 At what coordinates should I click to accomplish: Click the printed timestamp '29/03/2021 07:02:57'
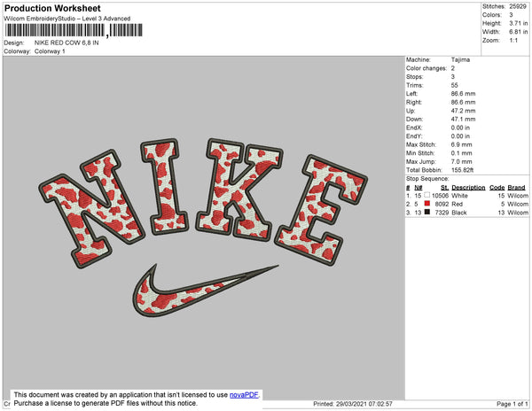[x=364, y=404]
